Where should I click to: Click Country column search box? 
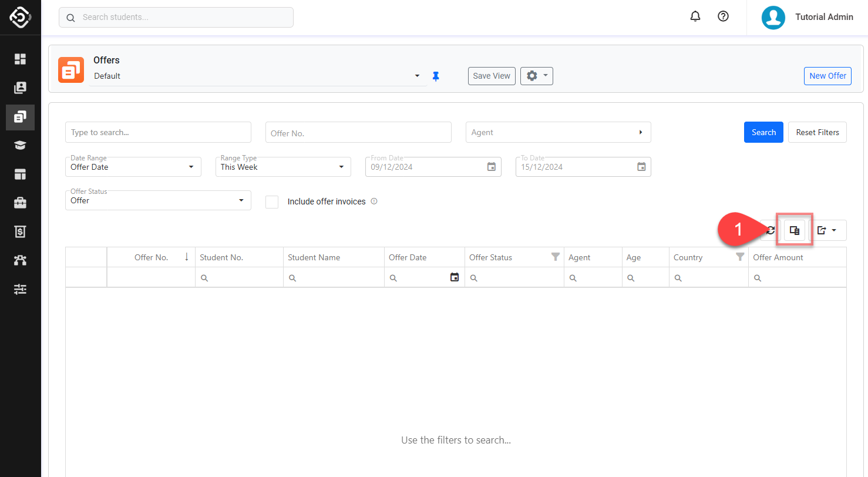click(x=708, y=277)
